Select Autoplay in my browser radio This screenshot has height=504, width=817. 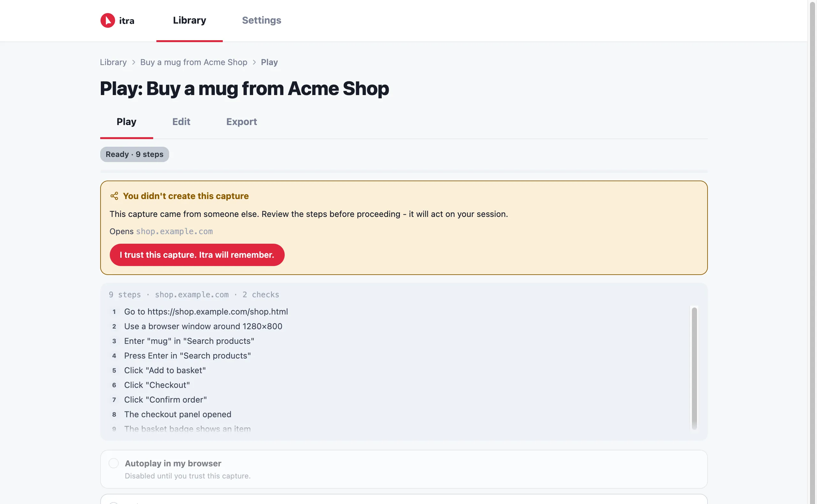point(113,463)
